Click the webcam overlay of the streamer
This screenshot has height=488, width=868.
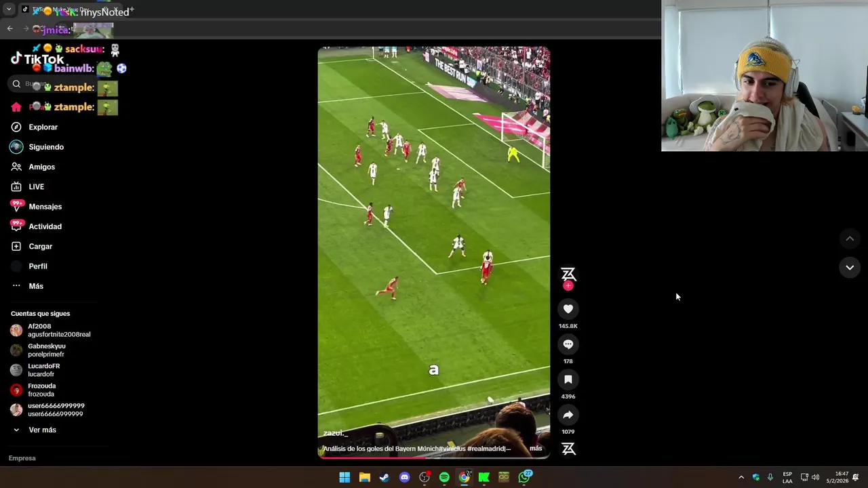tap(764, 75)
